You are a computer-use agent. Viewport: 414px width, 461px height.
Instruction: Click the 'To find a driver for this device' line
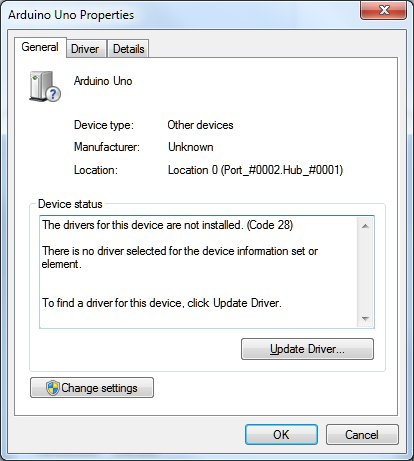pos(162,303)
